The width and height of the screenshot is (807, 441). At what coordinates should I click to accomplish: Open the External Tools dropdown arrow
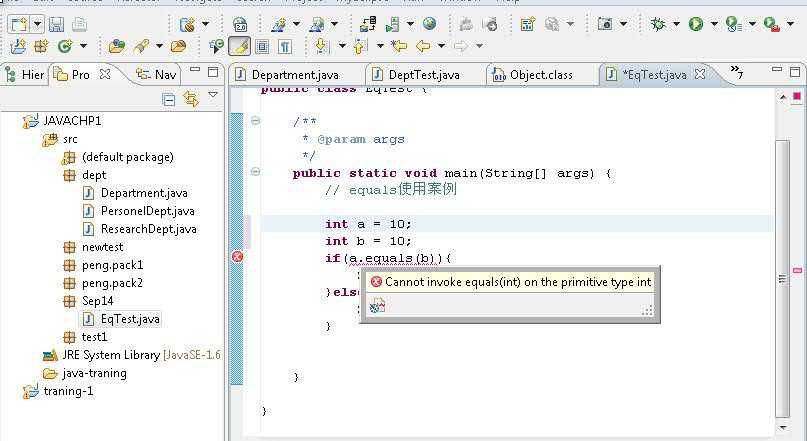[791, 24]
